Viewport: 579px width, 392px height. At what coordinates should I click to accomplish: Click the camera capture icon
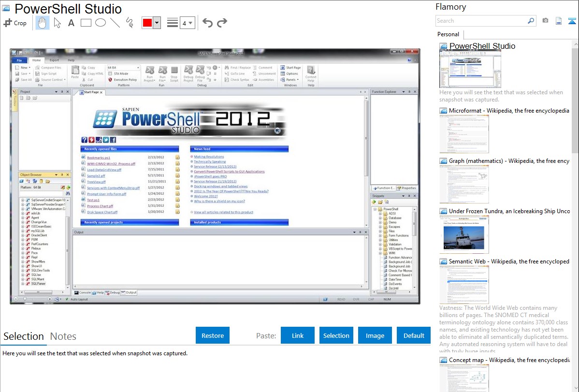[545, 21]
